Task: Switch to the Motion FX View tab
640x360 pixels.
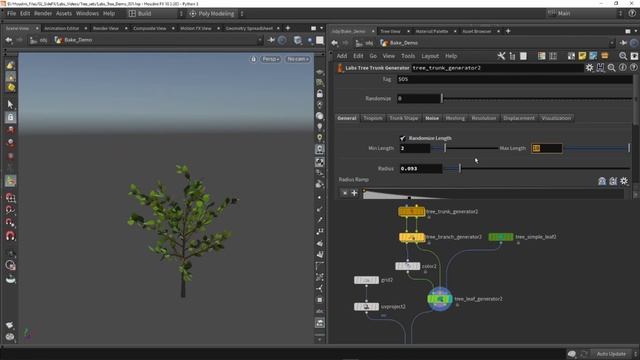Action: [x=196, y=28]
